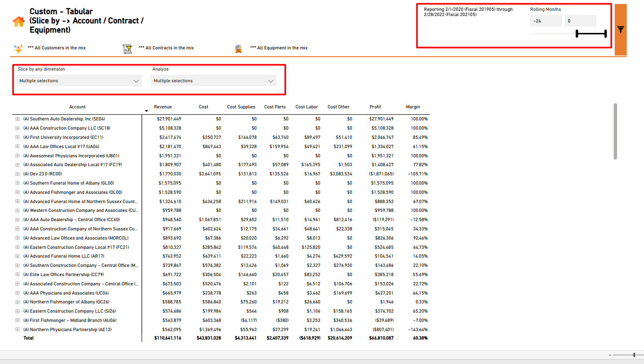Expand Northern Physicians Partnership (AE13) row
The image size is (644, 364).
[x=18, y=329]
